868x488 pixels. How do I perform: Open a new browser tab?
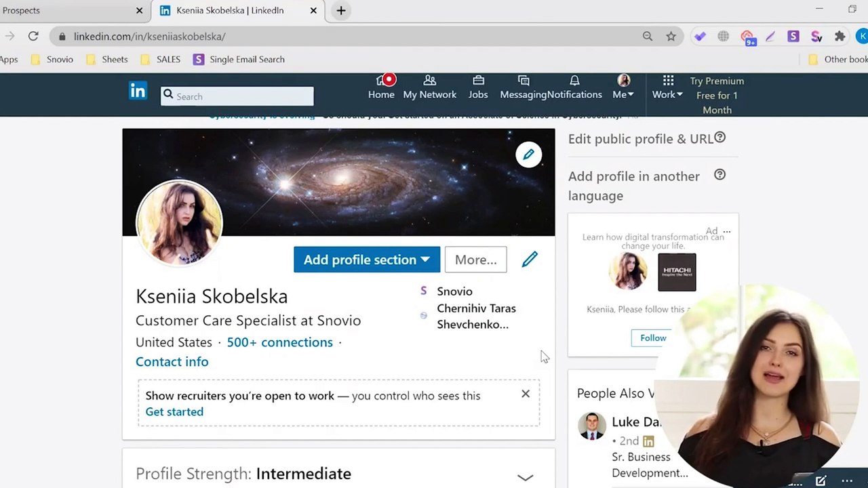pyautogui.click(x=341, y=11)
